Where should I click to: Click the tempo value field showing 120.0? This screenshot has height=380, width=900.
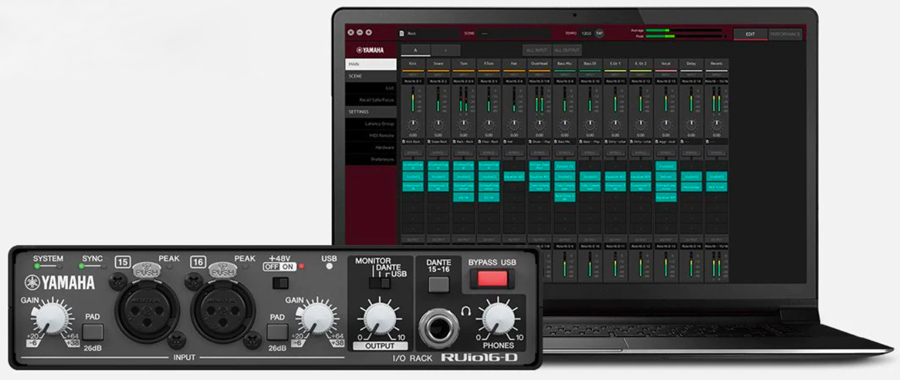click(x=587, y=33)
